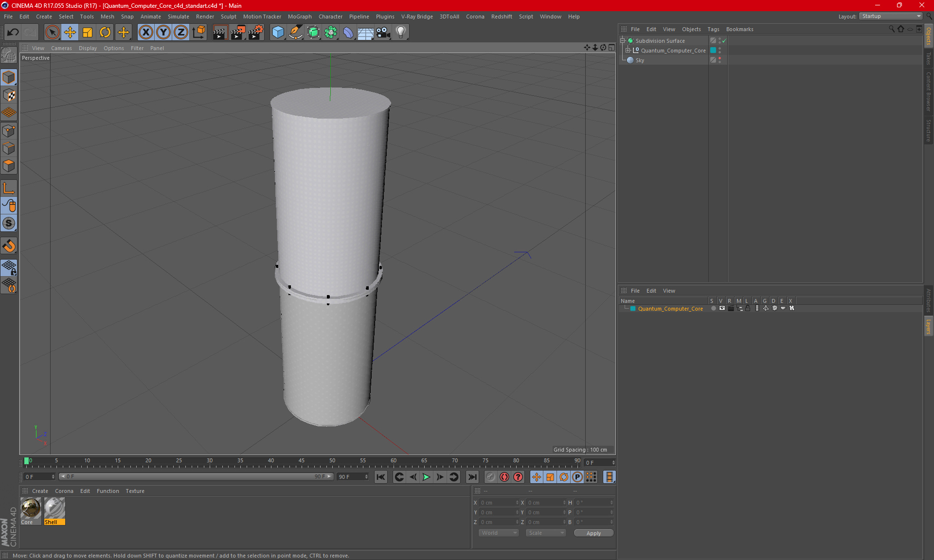This screenshot has width=934, height=560.
Task: Add a Floor environment object
Action: coord(366,33)
